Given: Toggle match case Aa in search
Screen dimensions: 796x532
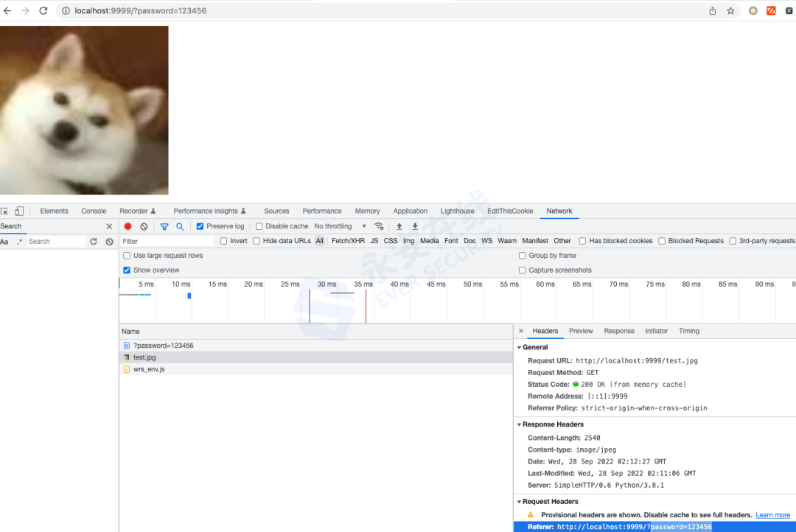Looking at the screenshot, I should click(4, 242).
